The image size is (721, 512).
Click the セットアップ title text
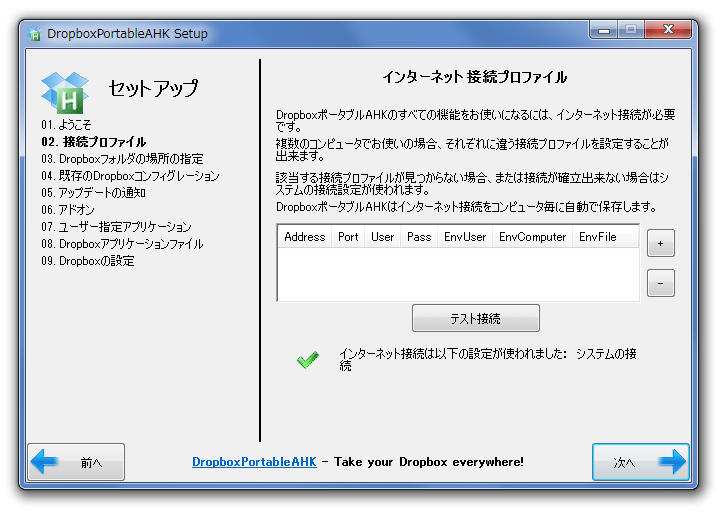click(154, 88)
